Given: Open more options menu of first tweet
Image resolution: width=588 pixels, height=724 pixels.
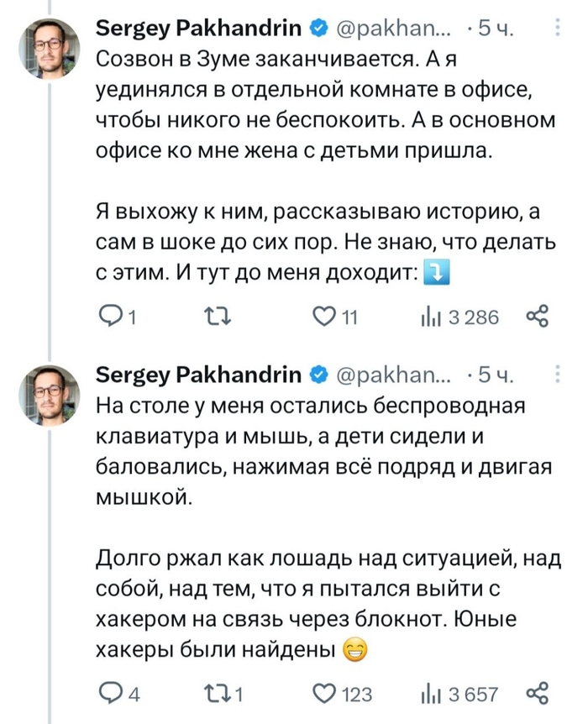Looking at the screenshot, I should tap(560, 30).
